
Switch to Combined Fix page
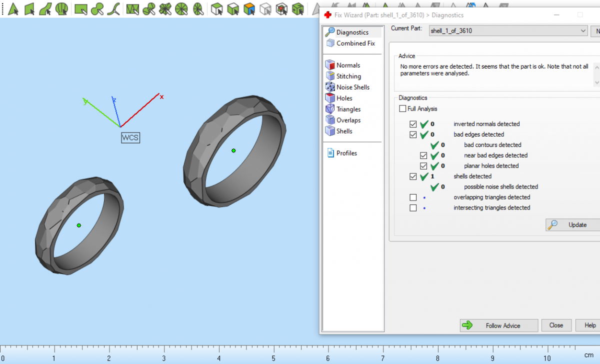point(355,43)
